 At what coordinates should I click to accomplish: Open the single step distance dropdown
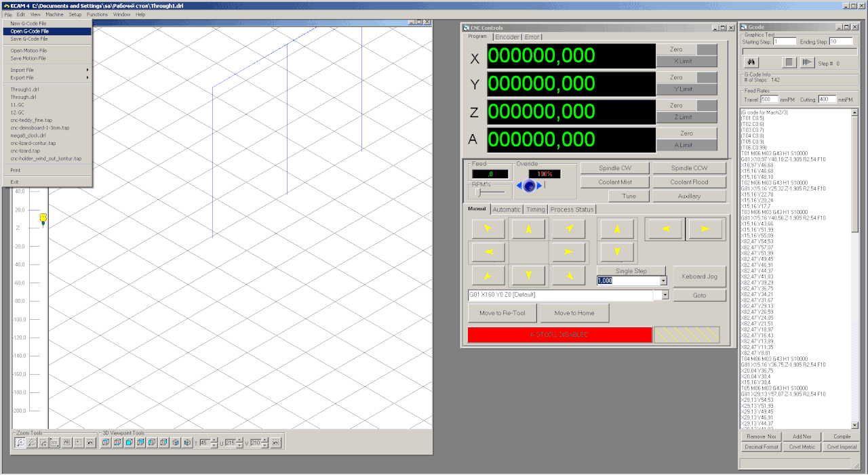point(663,281)
